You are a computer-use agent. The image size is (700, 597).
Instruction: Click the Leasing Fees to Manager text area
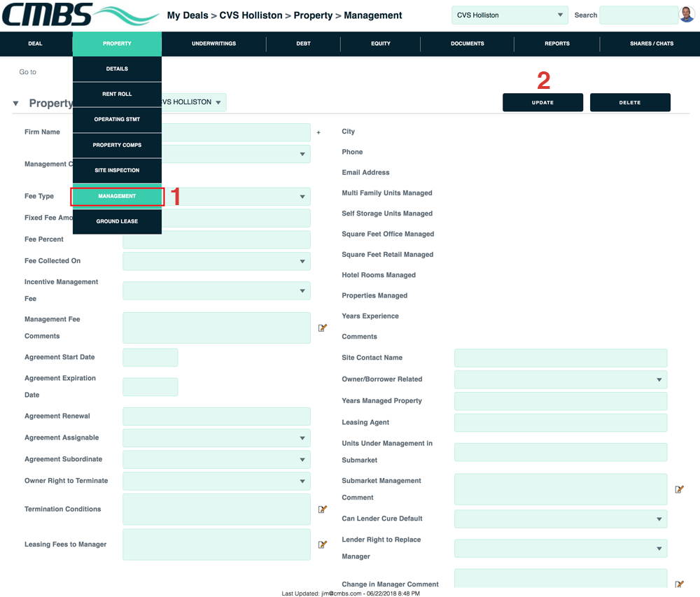click(216, 545)
